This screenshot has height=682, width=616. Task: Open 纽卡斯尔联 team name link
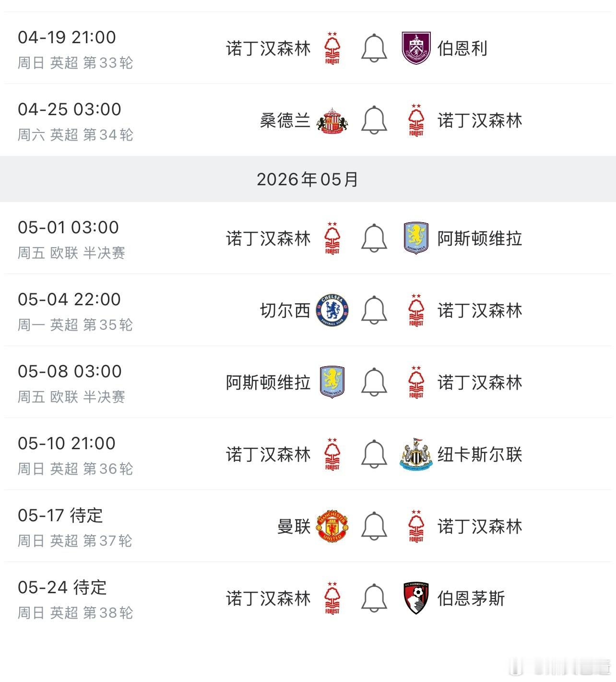point(479,455)
